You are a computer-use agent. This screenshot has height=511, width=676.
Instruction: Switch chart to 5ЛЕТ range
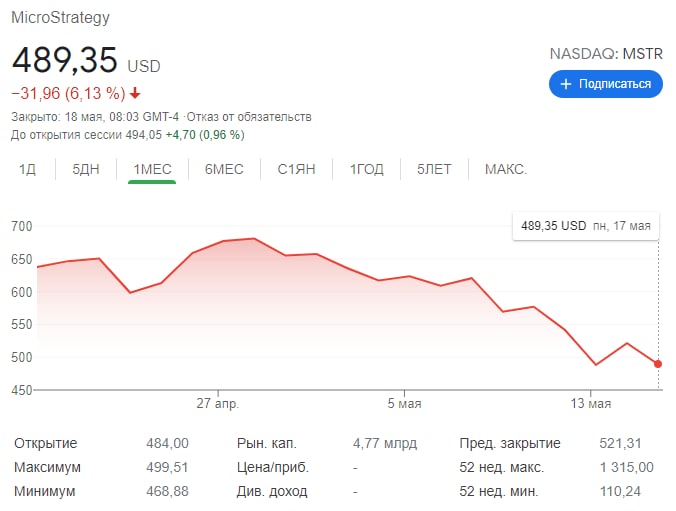pyautogui.click(x=434, y=169)
